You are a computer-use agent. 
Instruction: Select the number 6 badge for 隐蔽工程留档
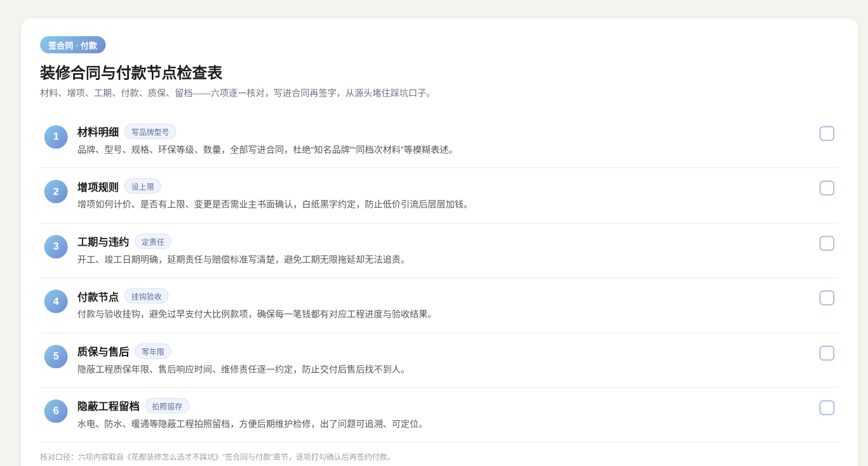point(56,411)
